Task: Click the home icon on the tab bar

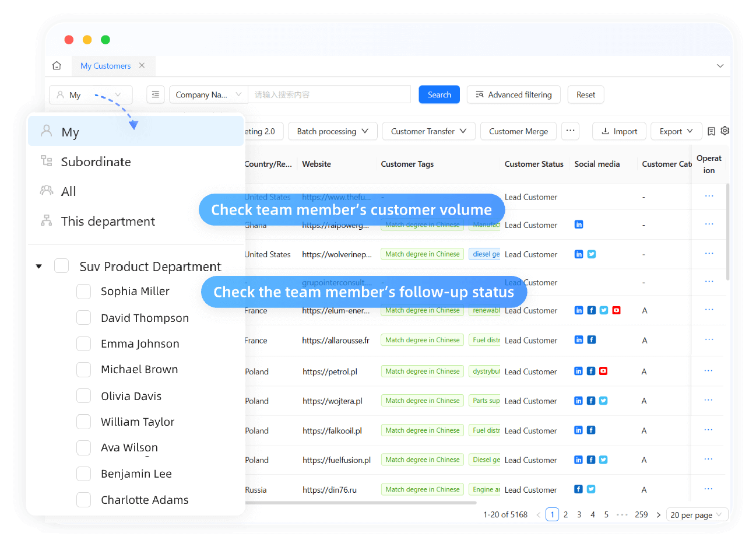Action: click(x=57, y=65)
